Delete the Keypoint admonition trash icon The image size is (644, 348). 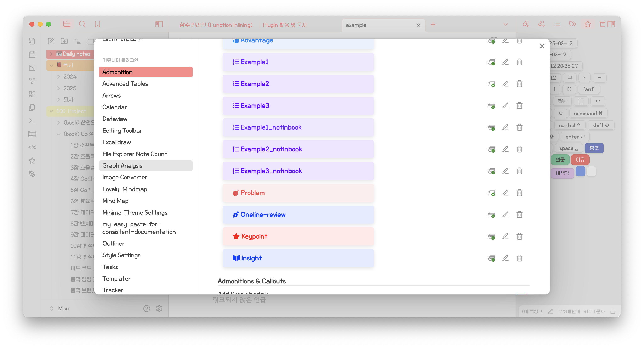tap(520, 236)
